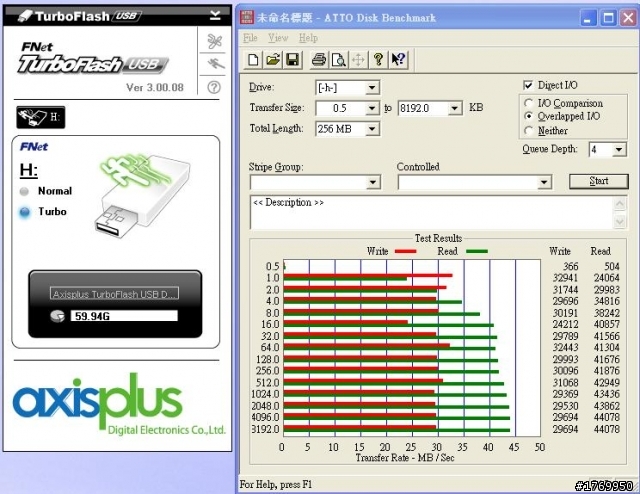Click the 'For Help, press F1' status text
The height and width of the screenshot is (494, 640).
pos(276,485)
